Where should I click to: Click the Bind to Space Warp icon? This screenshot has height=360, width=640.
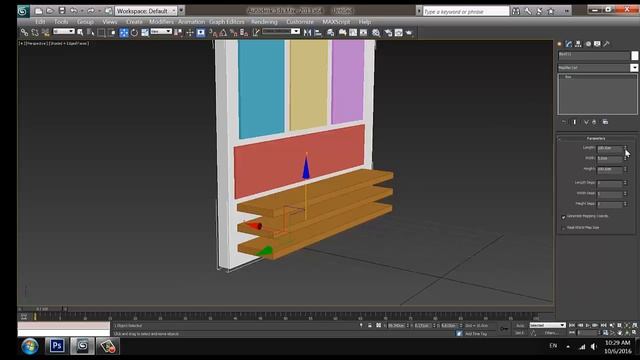click(45, 33)
